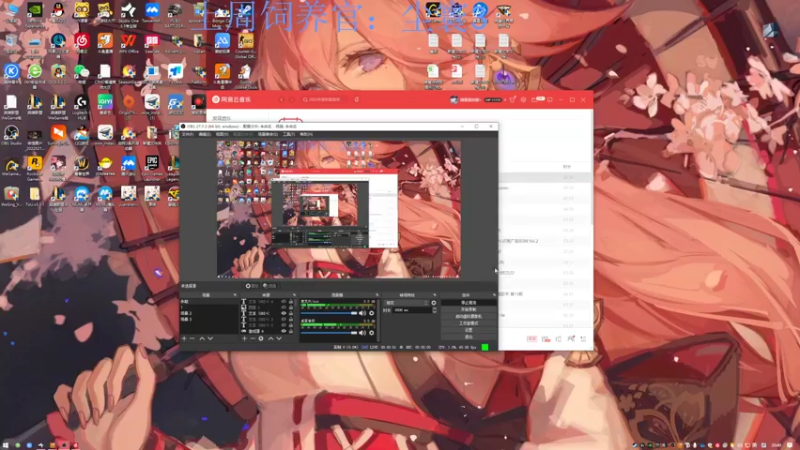This screenshot has width=800, height=450.
Task: Click 开始录制 to start recording
Action: tap(469, 309)
